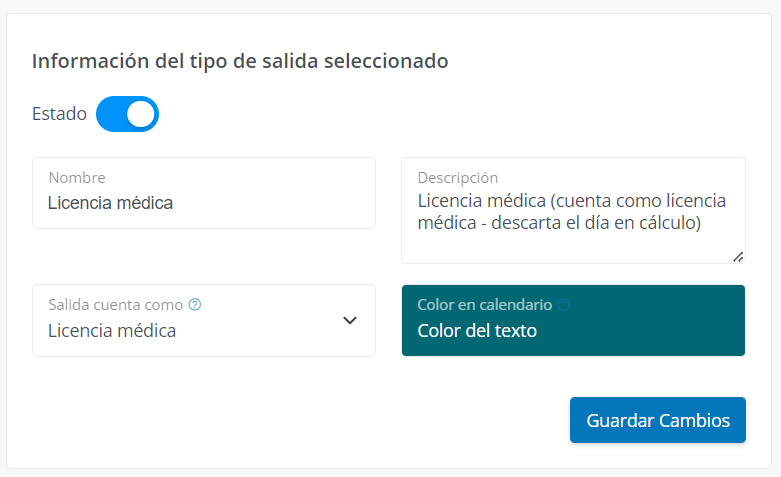Click the Descripción textarea resize grip icon

click(x=738, y=257)
